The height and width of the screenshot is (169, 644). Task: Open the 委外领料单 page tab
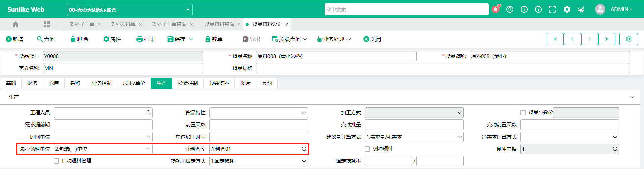(x=123, y=24)
